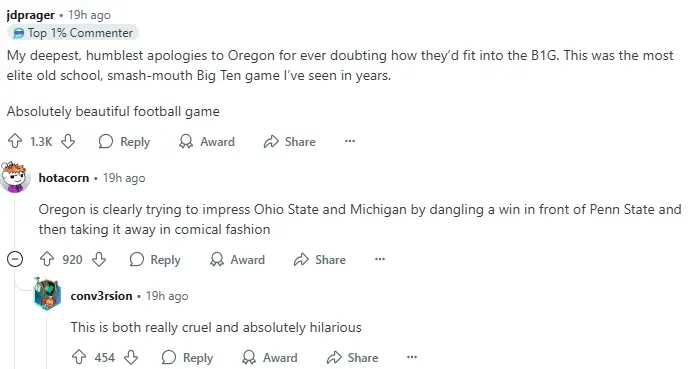Downvote hotacorn's comment
This screenshot has height=369, width=689.
(99, 259)
